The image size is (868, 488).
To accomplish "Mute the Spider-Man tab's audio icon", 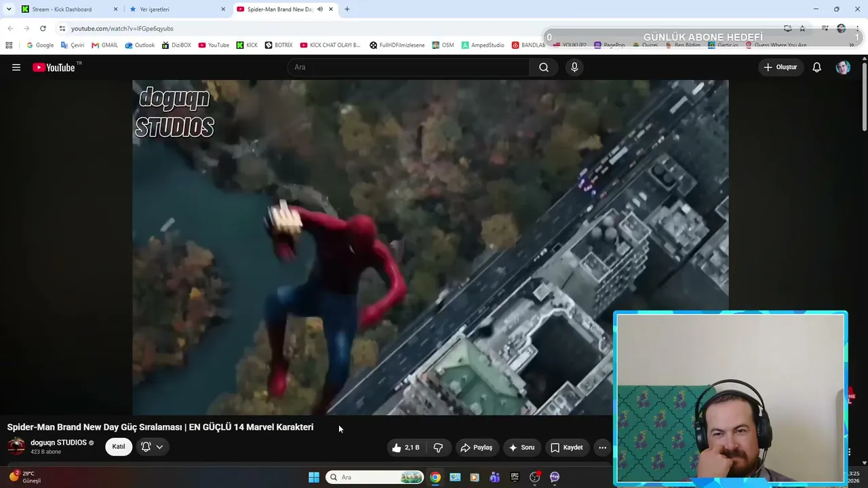I will [x=320, y=9].
